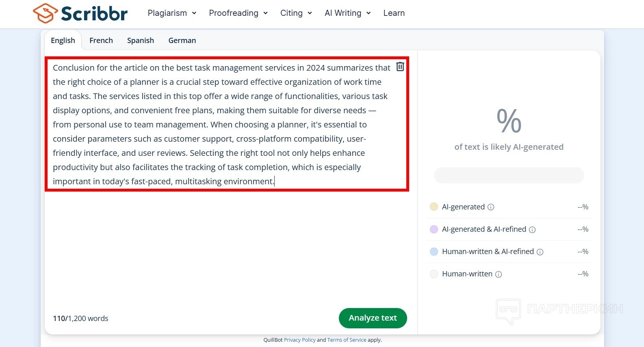Open the Proofreading dropdown

pos(238,13)
